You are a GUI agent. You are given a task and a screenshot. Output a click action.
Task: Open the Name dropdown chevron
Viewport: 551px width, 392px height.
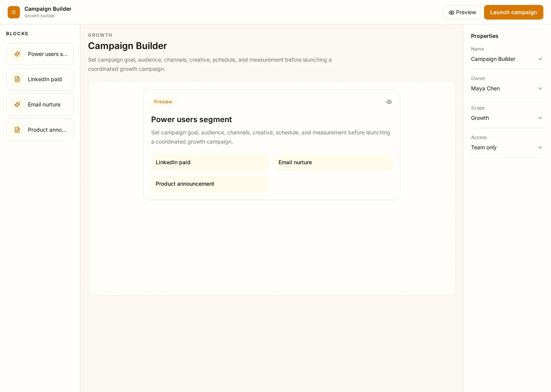540,59
